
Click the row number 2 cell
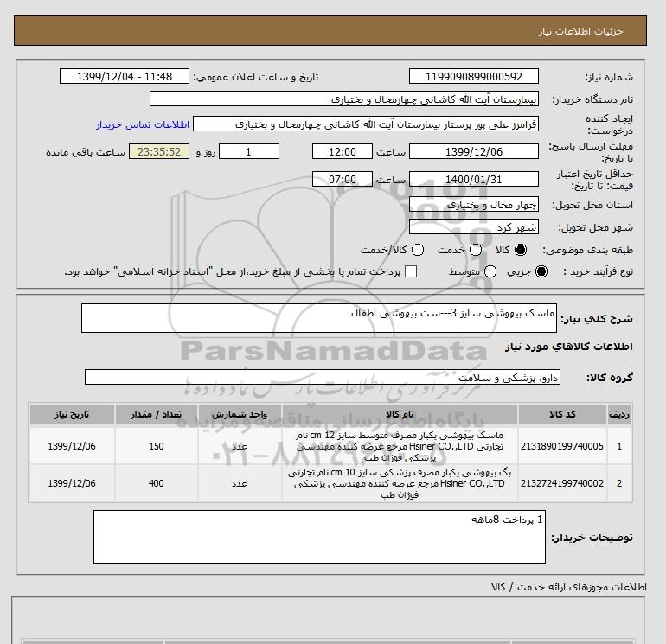pos(618,483)
